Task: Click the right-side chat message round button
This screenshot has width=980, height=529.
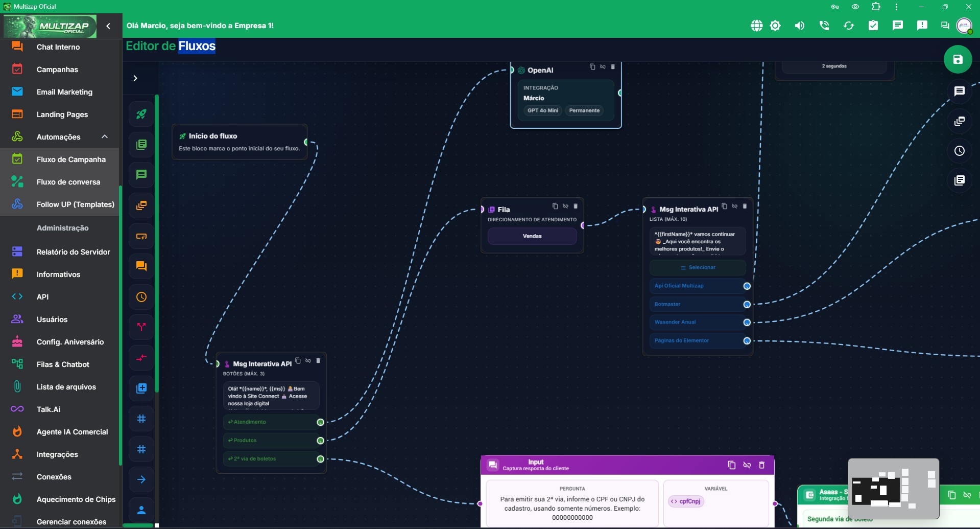Action: [960, 91]
